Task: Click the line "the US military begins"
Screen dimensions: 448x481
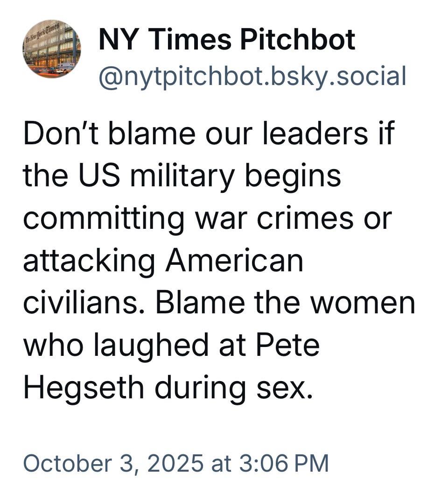Action: [x=182, y=176]
